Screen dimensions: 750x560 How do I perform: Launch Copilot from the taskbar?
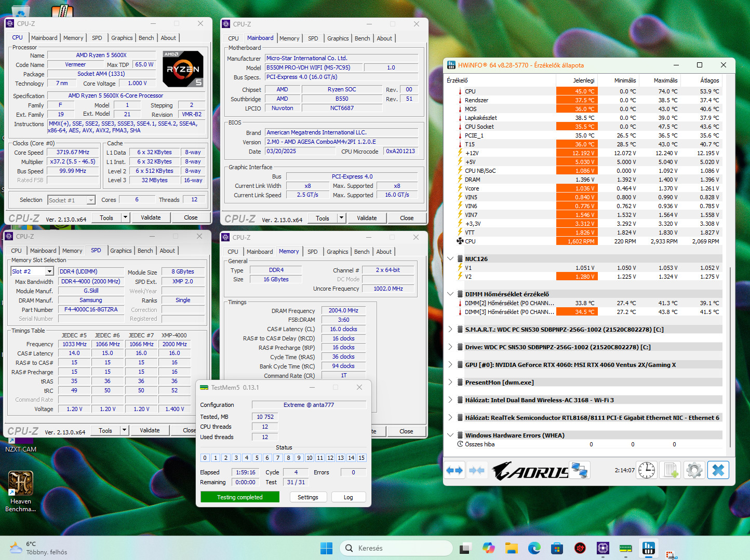click(488, 548)
